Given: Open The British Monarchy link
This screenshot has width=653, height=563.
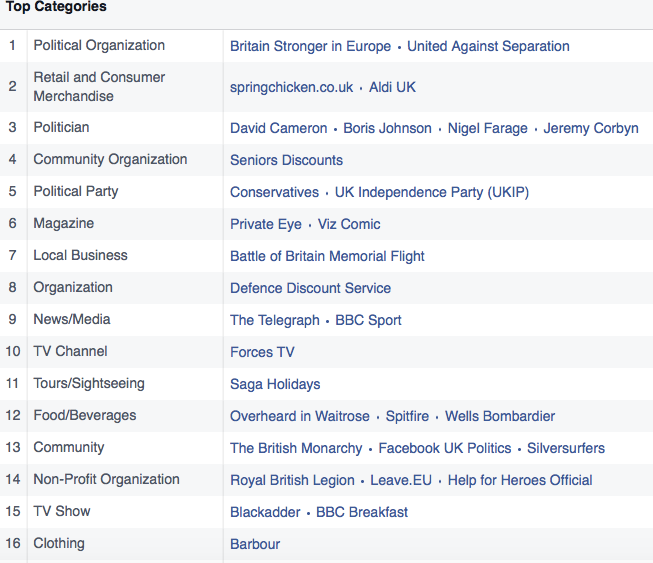Looking at the screenshot, I should click(296, 448).
